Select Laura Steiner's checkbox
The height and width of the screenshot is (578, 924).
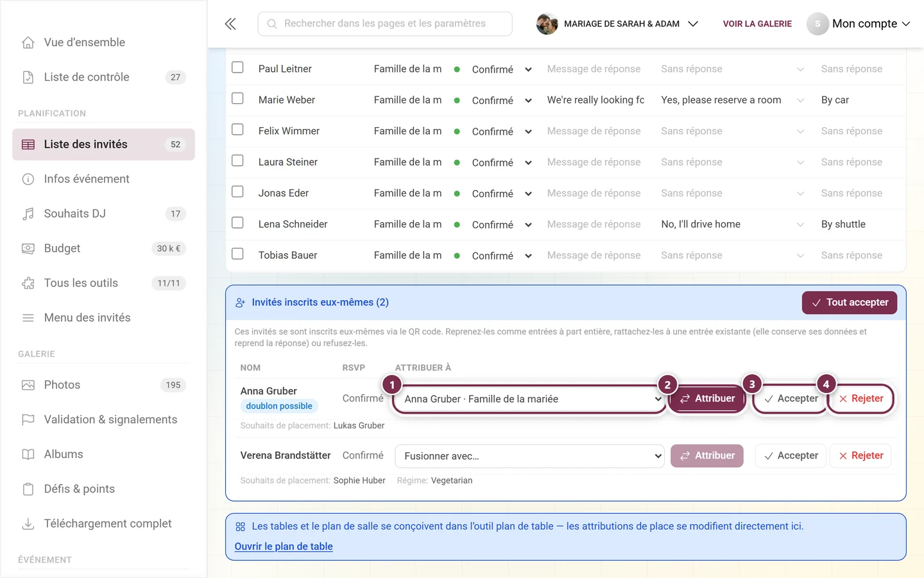237,161
